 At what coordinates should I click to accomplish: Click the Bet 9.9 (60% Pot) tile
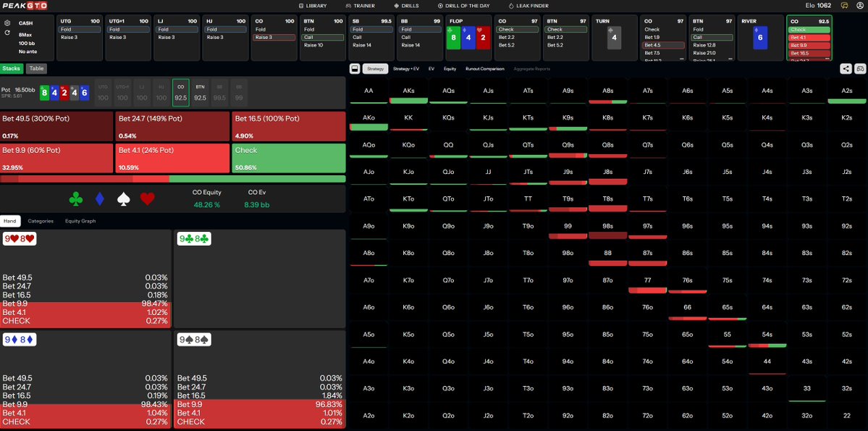[x=57, y=158]
